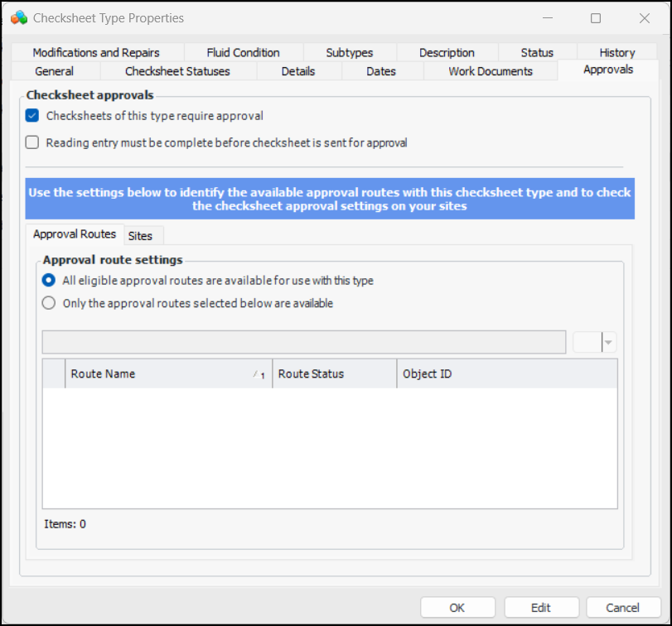
Task: Open the Checksheet Statuses tab
Action: point(177,71)
